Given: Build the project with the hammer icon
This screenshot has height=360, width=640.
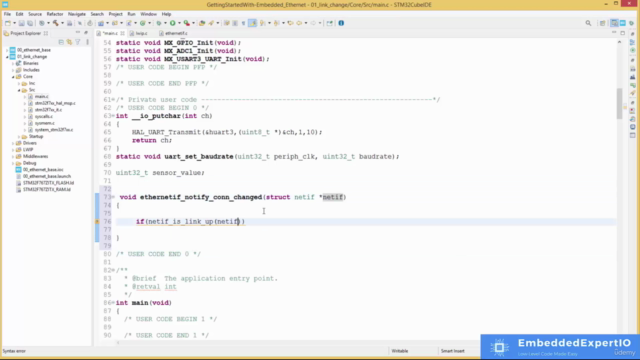Looking at the screenshot, I should point(56,23).
